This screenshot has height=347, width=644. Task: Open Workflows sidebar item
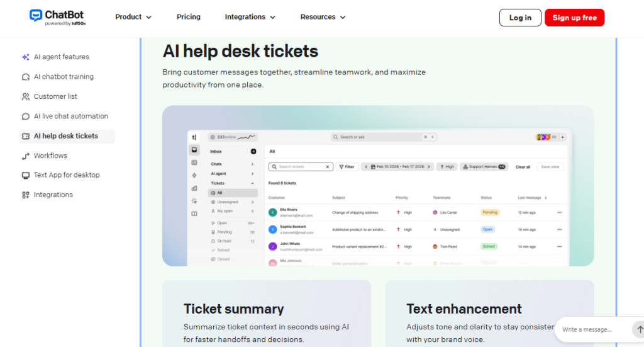[50, 156]
